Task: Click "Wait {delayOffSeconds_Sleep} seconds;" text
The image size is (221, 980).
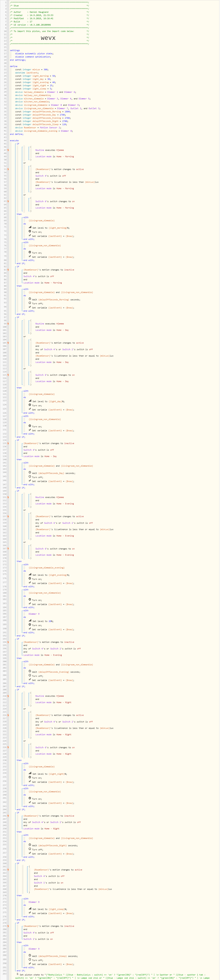Action: click(x=55, y=956)
